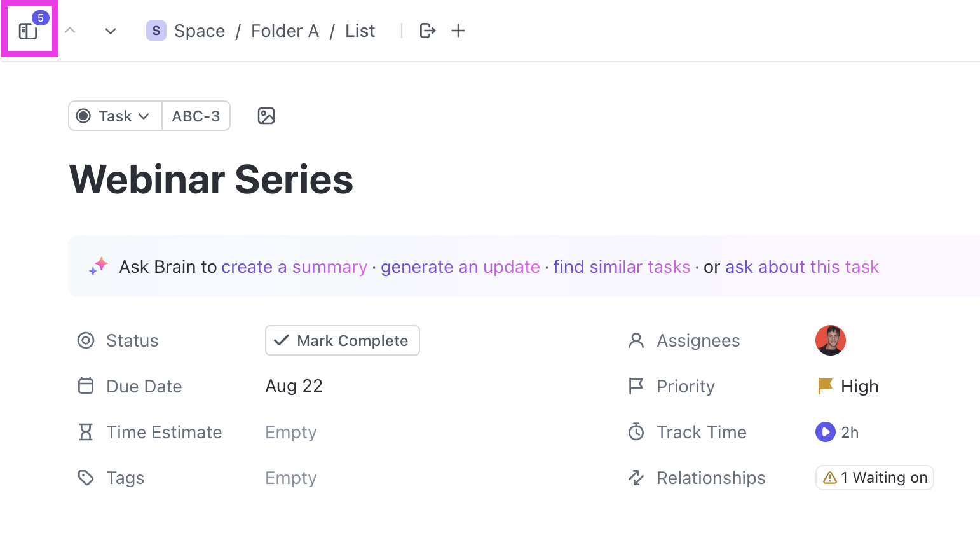Viewport: 980px width, 533px height.
Task: Go to next task with down chevron
Action: [x=111, y=31]
